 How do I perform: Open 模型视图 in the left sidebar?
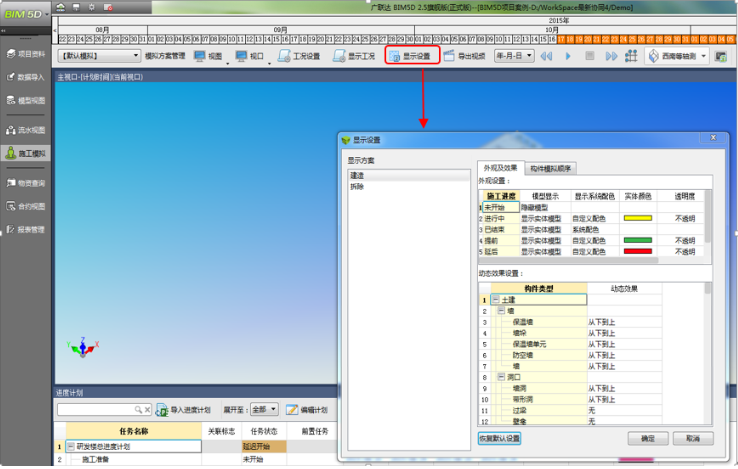[26, 100]
